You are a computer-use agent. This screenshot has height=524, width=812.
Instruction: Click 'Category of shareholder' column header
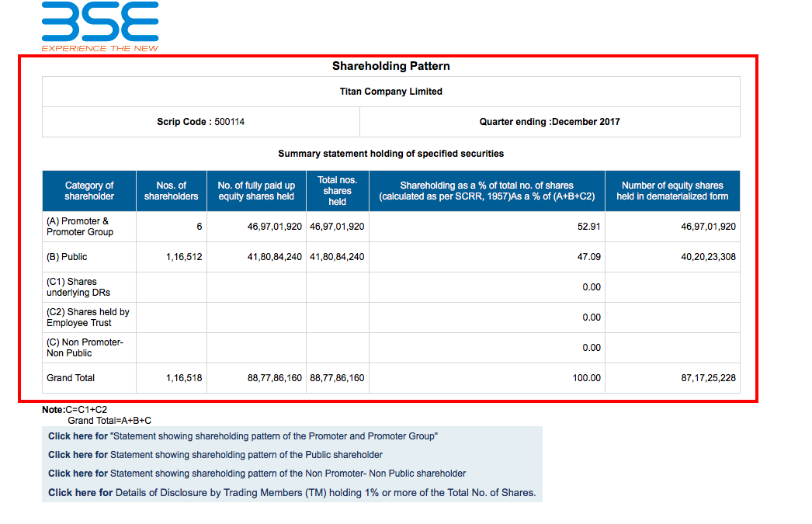click(89, 190)
